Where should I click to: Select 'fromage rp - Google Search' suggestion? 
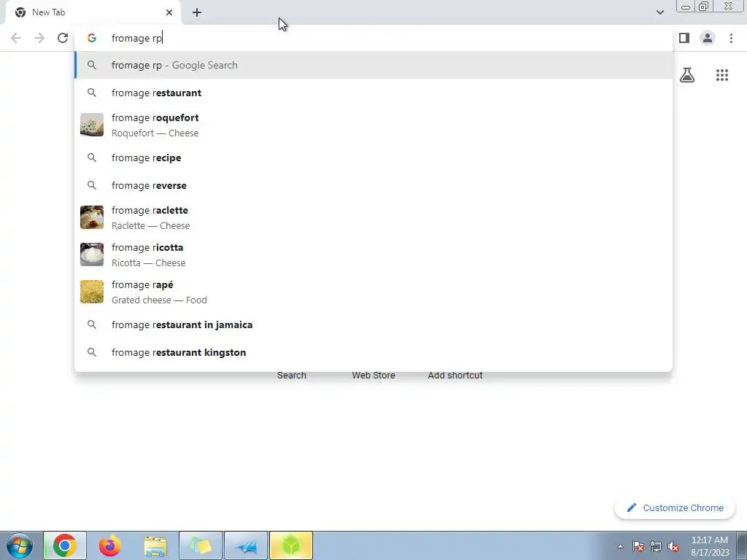pos(373,65)
